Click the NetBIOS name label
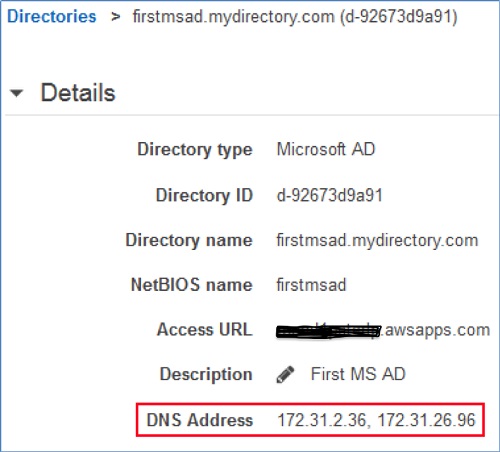This screenshot has width=500, height=452. pos(192,285)
